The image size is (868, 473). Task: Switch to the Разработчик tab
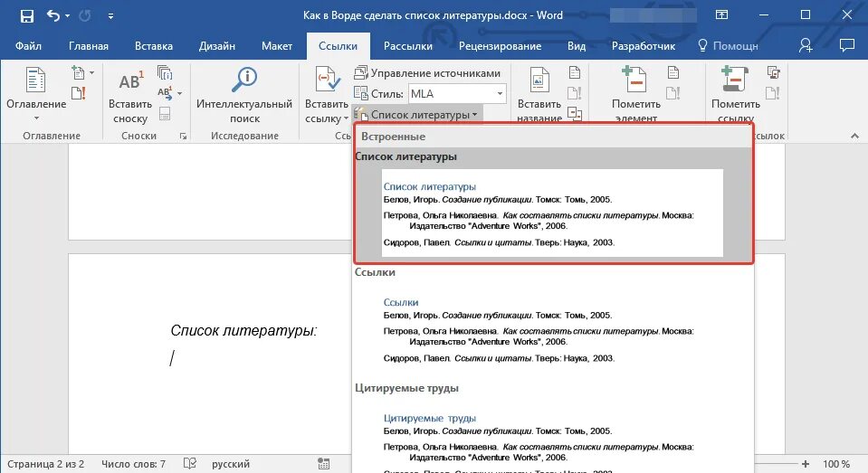pos(644,46)
